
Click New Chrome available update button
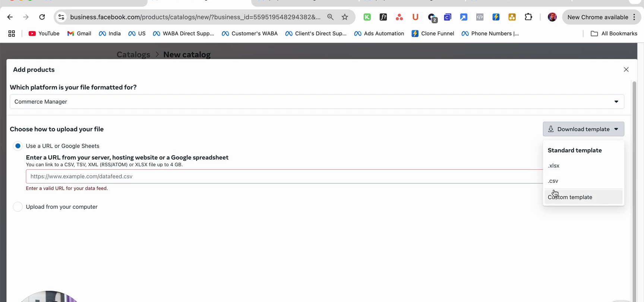pyautogui.click(x=601, y=17)
